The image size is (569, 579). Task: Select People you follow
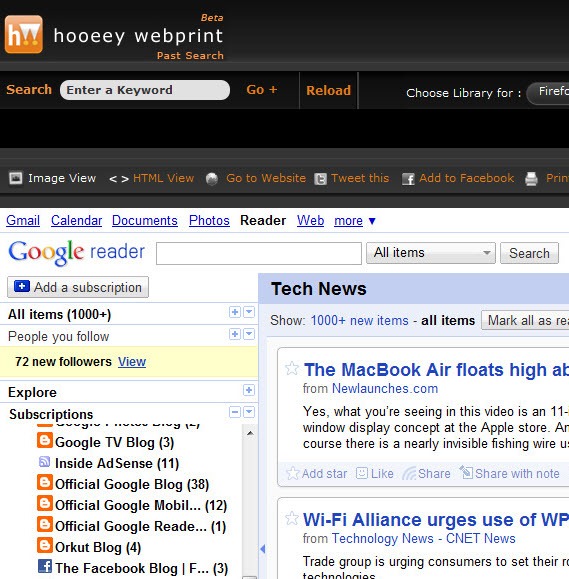click(58, 337)
